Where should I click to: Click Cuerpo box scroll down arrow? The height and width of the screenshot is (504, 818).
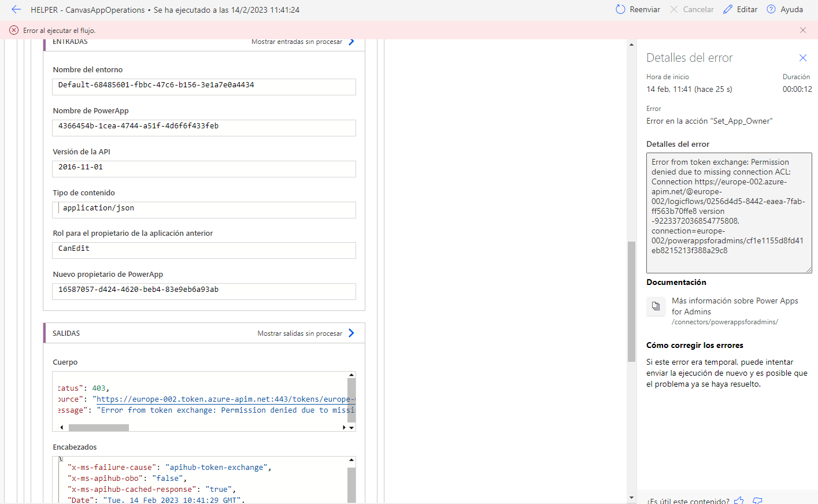(x=351, y=428)
